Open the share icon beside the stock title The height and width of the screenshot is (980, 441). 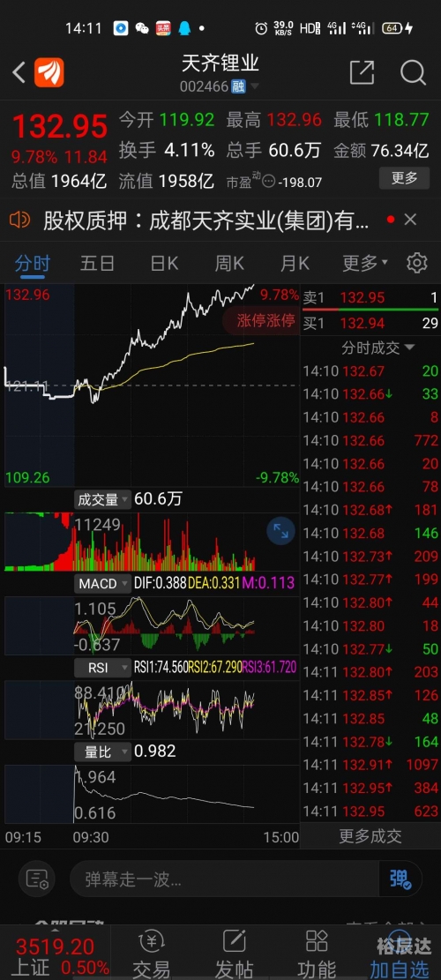click(x=362, y=72)
